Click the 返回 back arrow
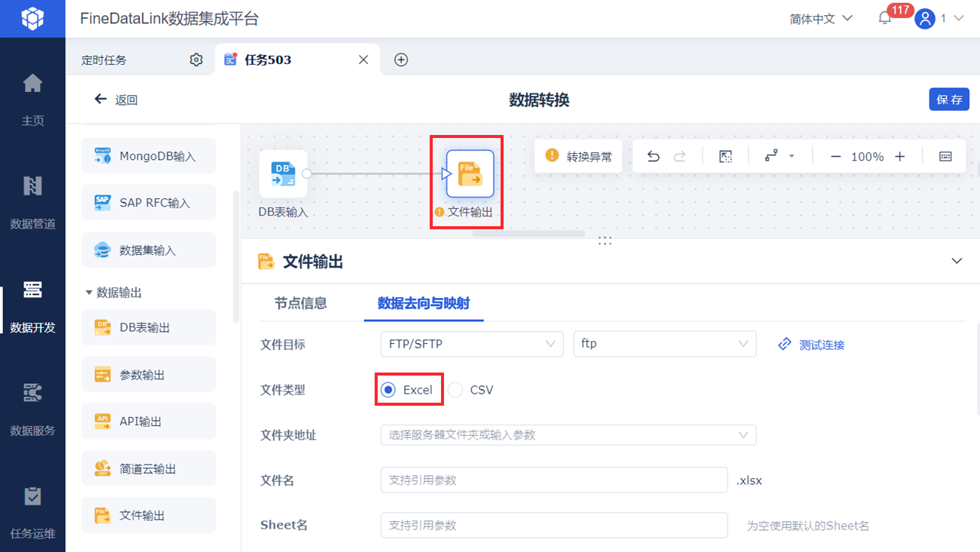Screen dimensions: 980x552 100,99
